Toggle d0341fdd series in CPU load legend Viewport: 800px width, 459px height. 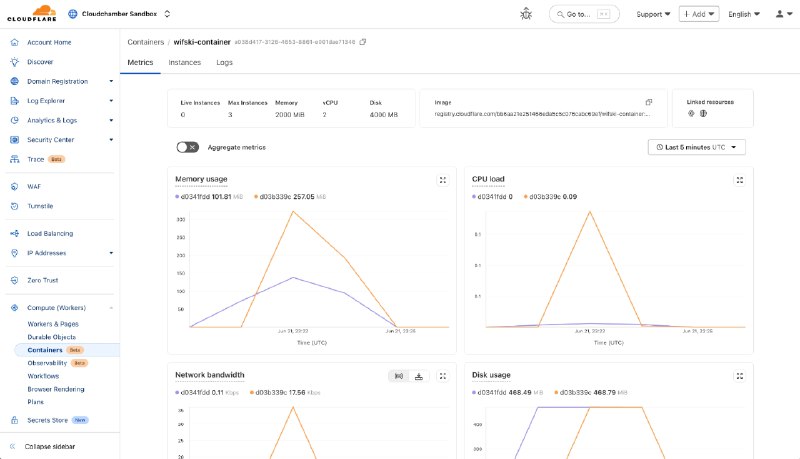492,196
